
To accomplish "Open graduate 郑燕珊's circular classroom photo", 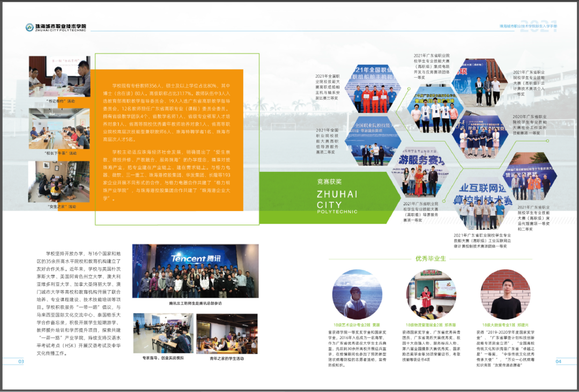I will pos(430,295).
